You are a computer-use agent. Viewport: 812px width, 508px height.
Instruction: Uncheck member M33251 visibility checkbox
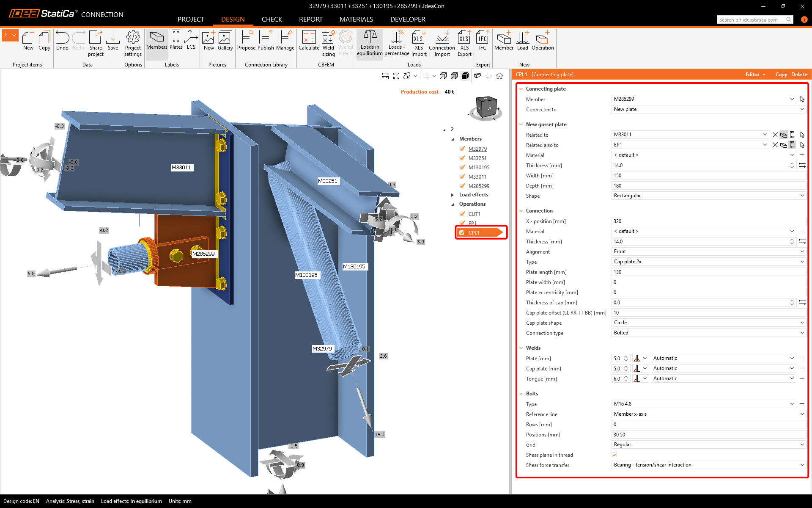462,158
